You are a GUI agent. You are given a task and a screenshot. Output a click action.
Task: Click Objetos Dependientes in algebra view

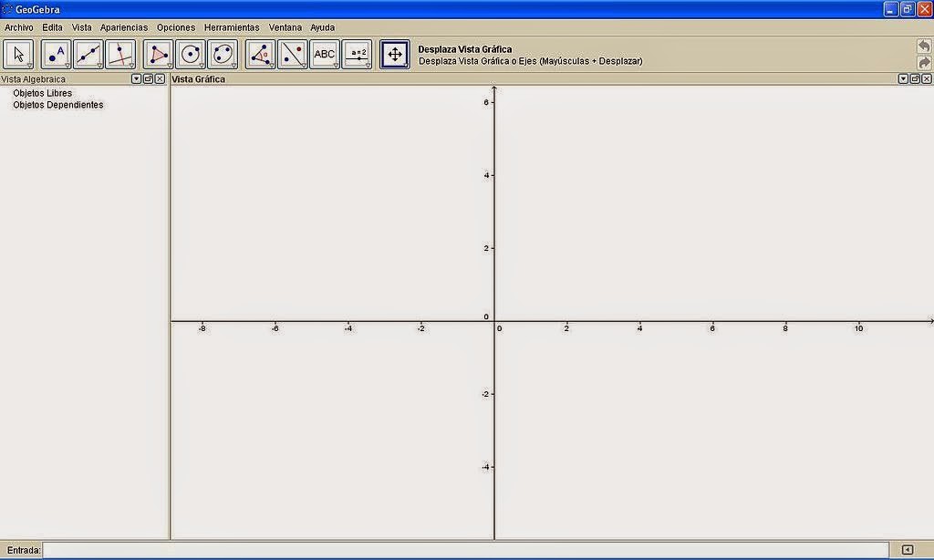tap(58, 105)
